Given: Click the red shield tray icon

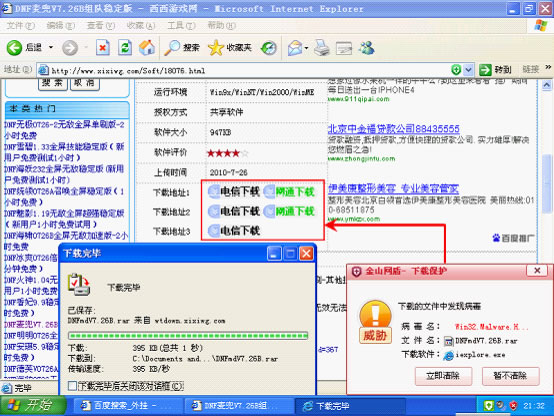Looking at the screenshot, I should 513,405.
